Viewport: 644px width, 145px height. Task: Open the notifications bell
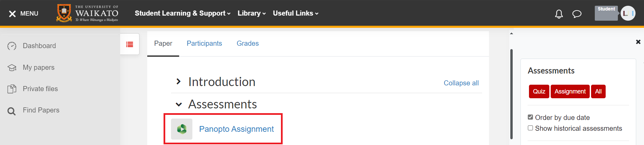coord(558,14)
